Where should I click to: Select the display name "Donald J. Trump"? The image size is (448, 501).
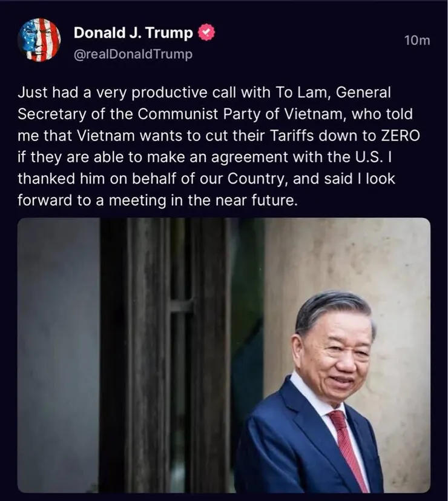(134, 35)
